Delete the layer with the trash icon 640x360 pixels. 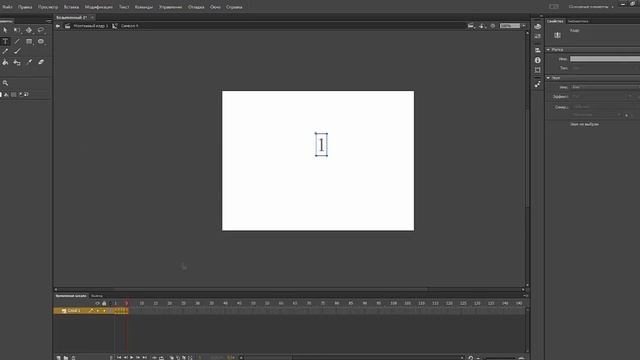(x=73, y=358)
